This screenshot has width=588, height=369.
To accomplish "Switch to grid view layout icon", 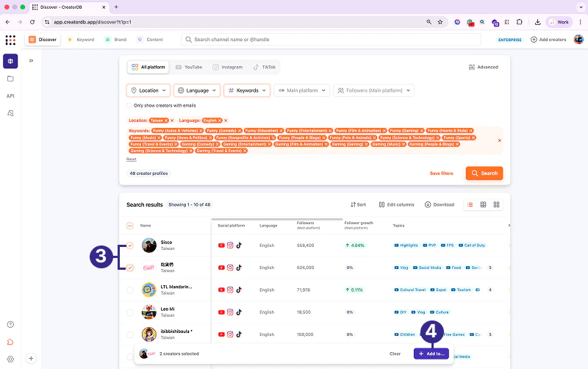I will (497, 205).
